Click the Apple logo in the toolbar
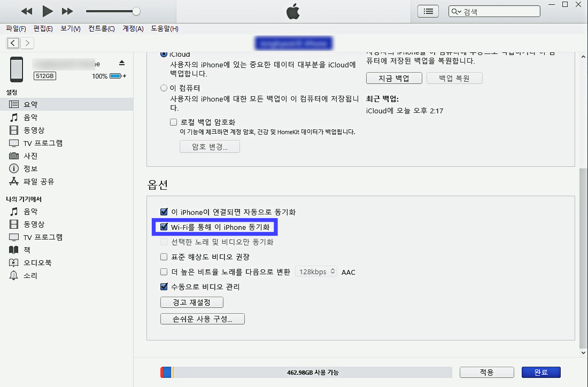 tap(293, 11)
